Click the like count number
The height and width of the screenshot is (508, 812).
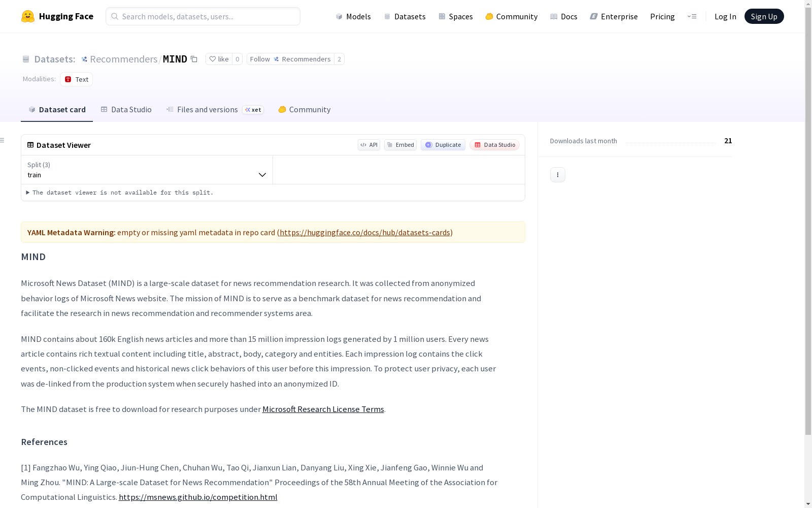point(237,59)
